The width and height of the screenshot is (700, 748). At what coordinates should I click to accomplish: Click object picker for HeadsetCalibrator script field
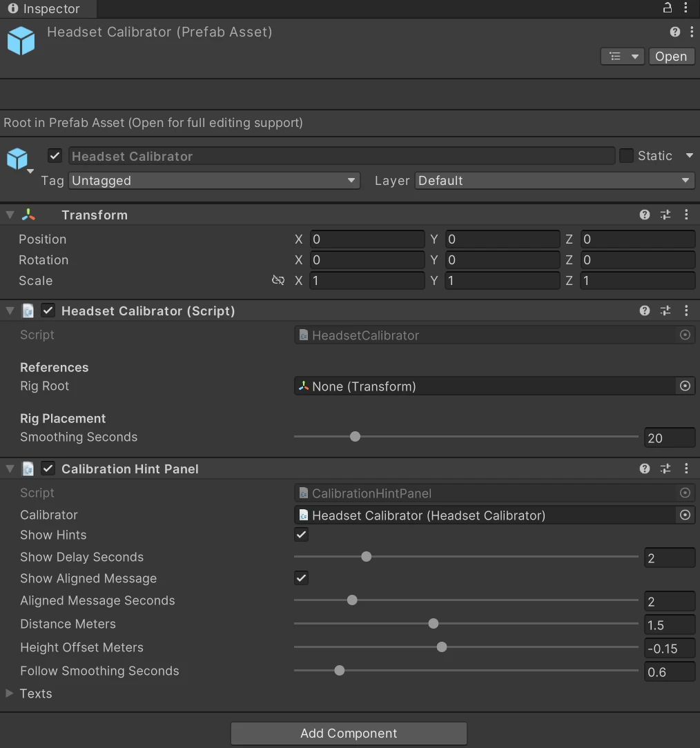[685, 335]
